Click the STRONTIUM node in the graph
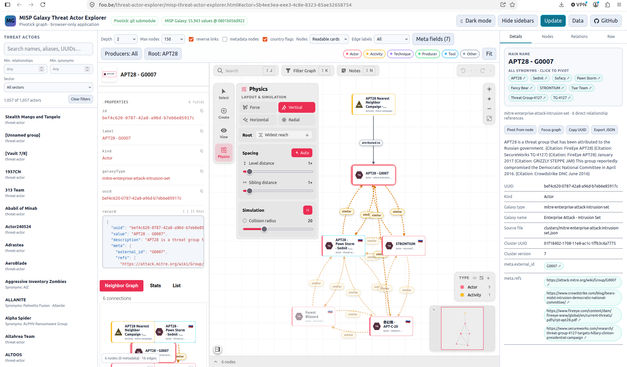 coord(404,245)
